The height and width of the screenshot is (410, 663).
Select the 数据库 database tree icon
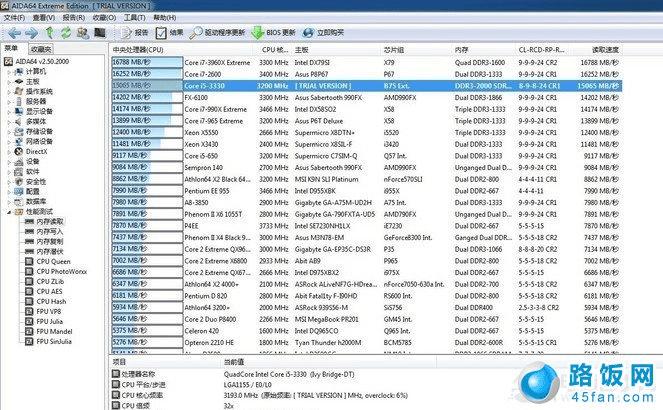[x=19, y=202]
